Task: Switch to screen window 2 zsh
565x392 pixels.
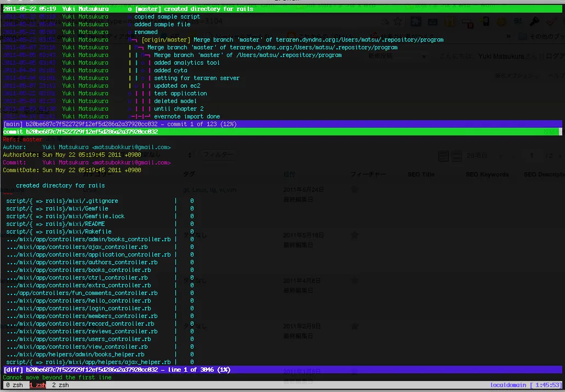Action: [x=60, y=385]
